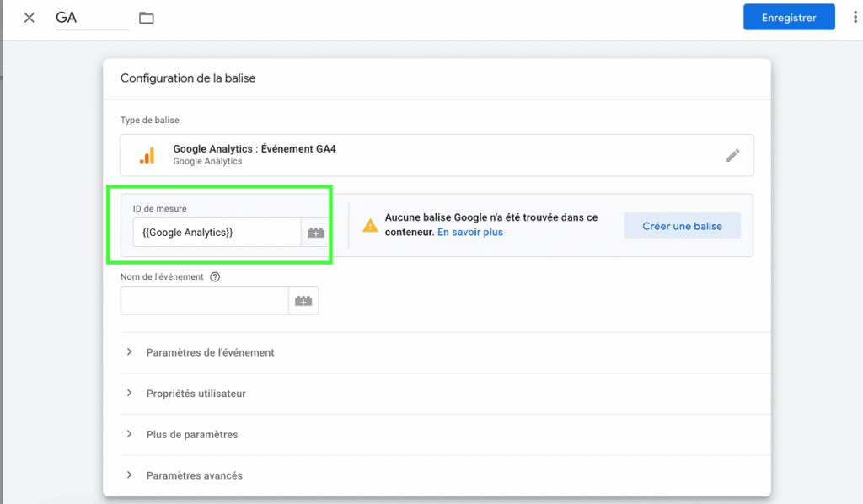Click the Type de balise label
The width and height of the screenshot is (863, 504).
click(x=150, y=120)
